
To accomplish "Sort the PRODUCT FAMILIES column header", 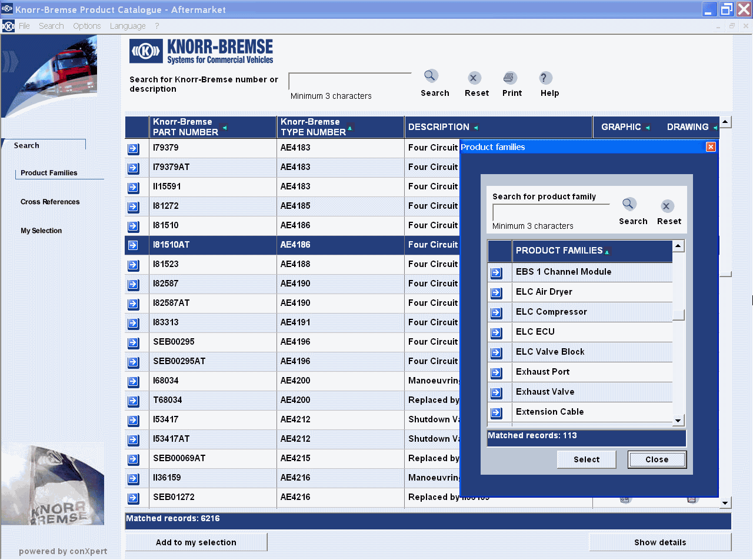I will pos(592,251).
